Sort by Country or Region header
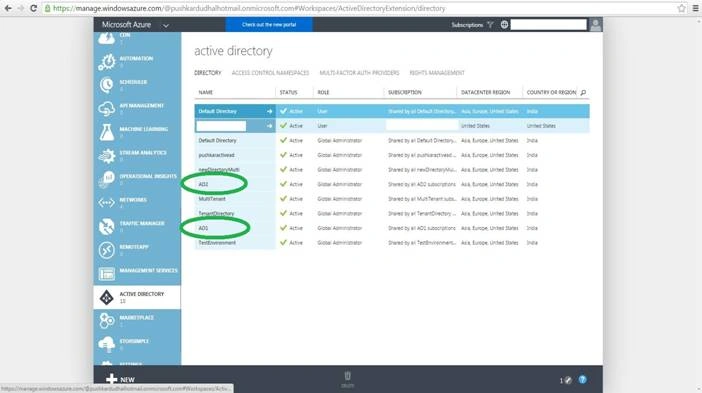 [551, 92]
